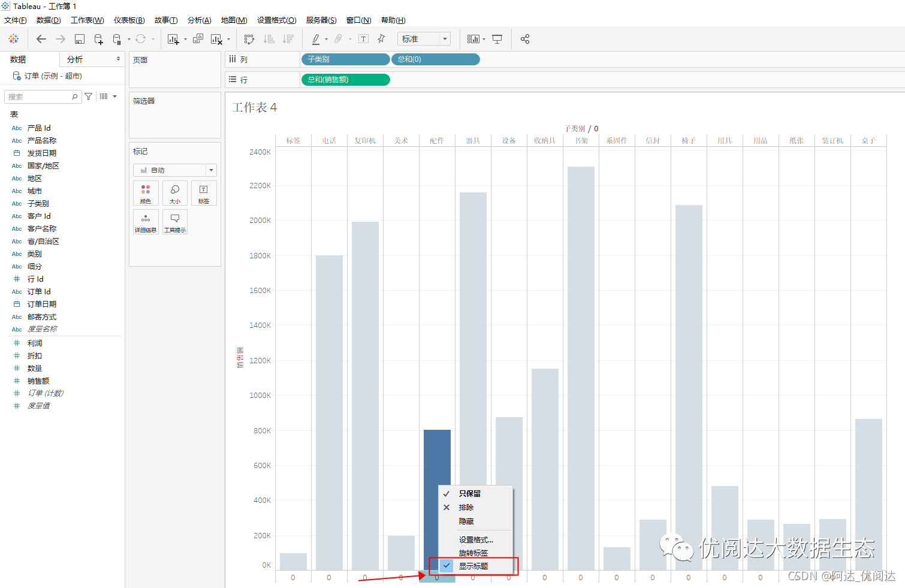Image resolution: width=905 pixels, height=588 pixels.
Task: Open the 帮助(H) menu
Action: 393,20
